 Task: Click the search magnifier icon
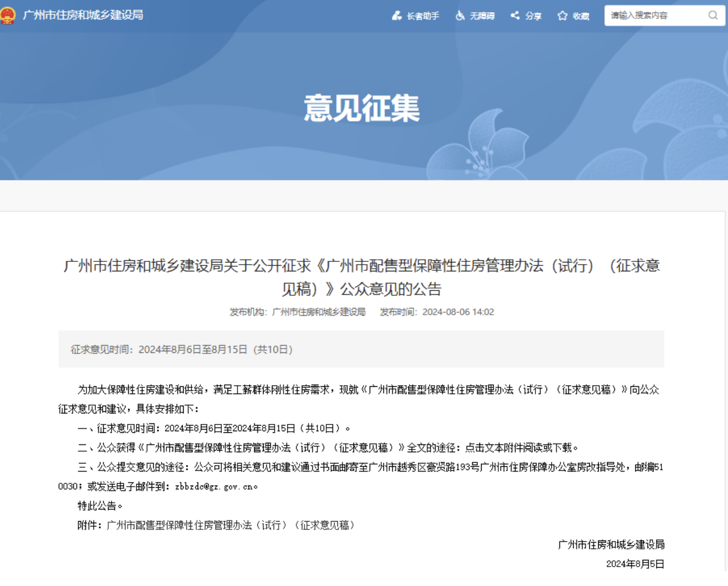(x=713, y=16)
